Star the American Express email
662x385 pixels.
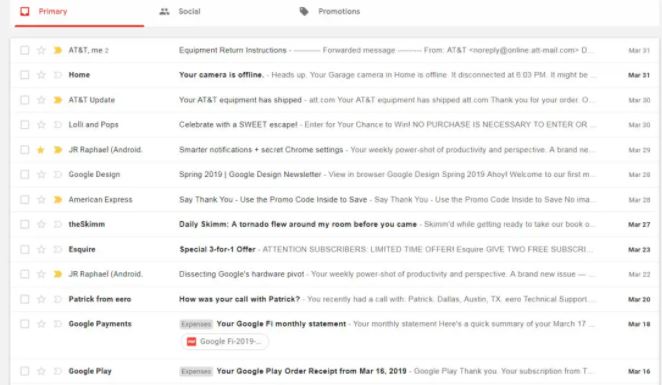click(41, 199)
